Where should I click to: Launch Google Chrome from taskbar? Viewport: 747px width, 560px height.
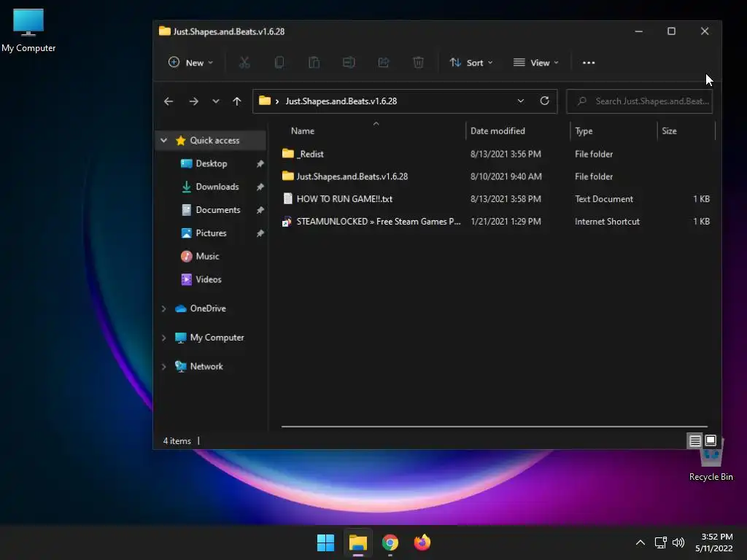click(390, 542)
